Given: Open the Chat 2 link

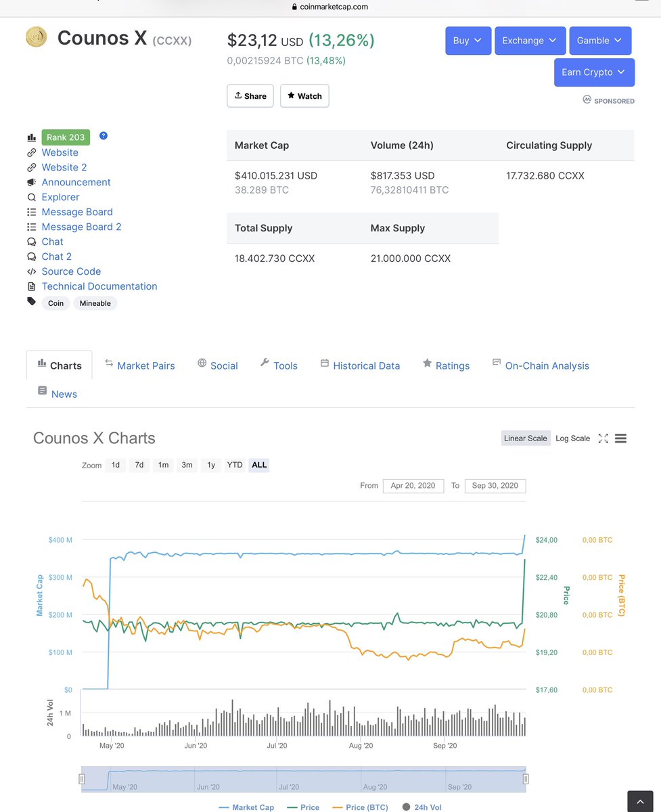Looking at the screenshot, I should [x=56, y=256].
